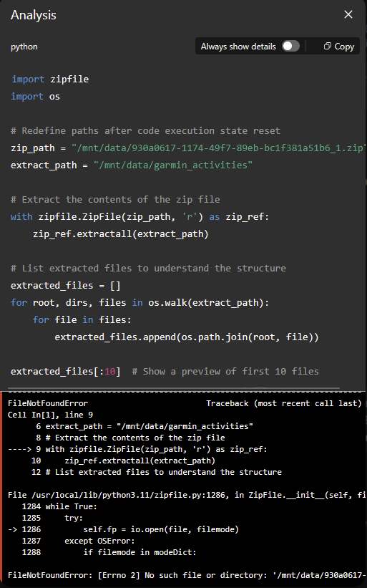This screenshot has height=588, width=367.
Task: Click the code block horizontal scrollbar
Action: [x=173, y=388]
